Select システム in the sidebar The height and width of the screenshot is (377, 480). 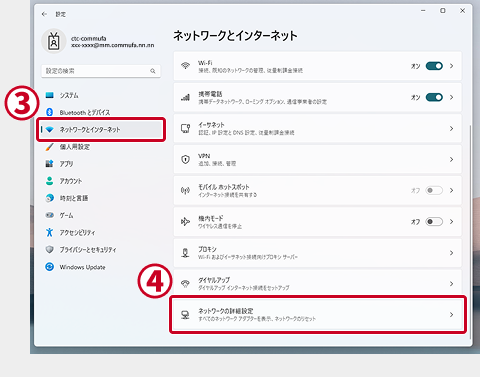[x=101, y=95]
